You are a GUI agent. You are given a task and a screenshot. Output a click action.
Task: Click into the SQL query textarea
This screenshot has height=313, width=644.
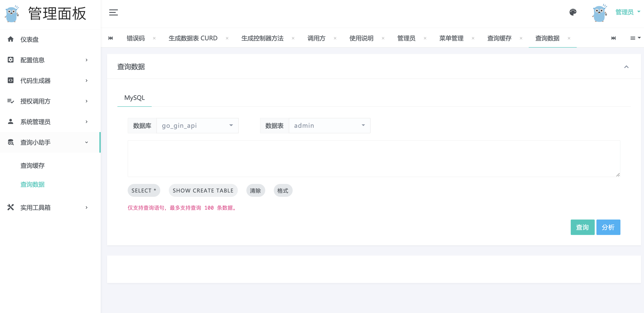pos(374,159)
